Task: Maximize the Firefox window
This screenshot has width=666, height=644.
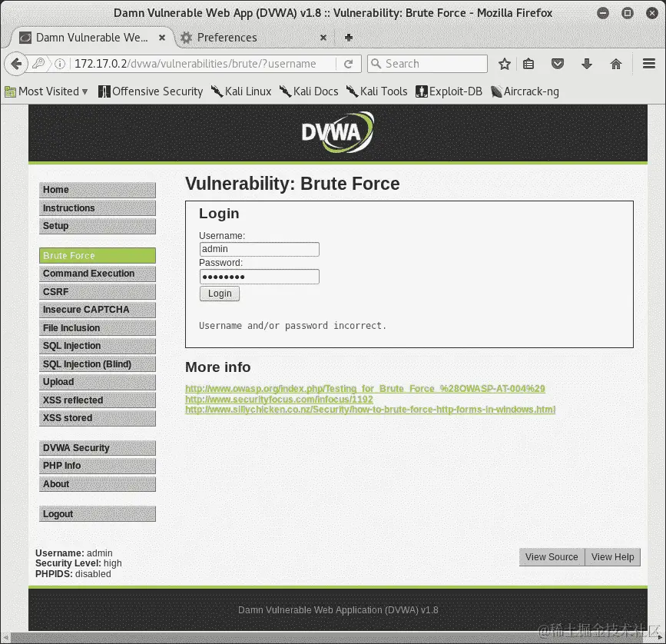Action: (628, 13)
